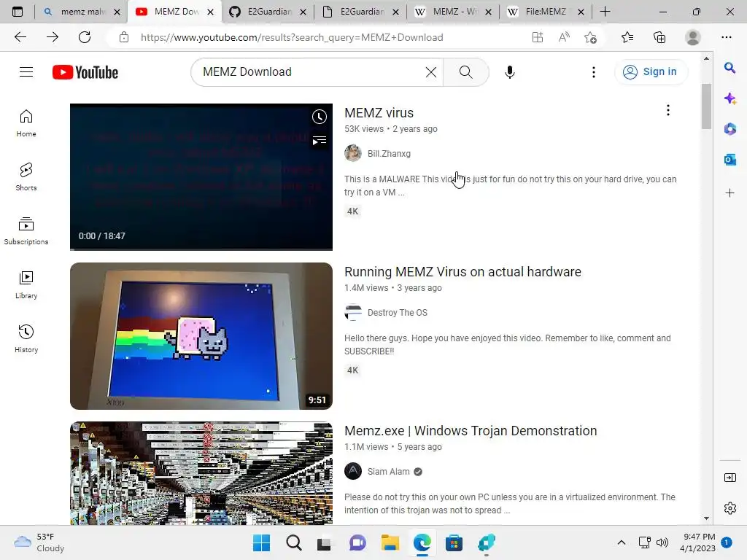Open the MEMZ virus video title
The height and width of the screenshot is (560, 747).
click(379, 113)
